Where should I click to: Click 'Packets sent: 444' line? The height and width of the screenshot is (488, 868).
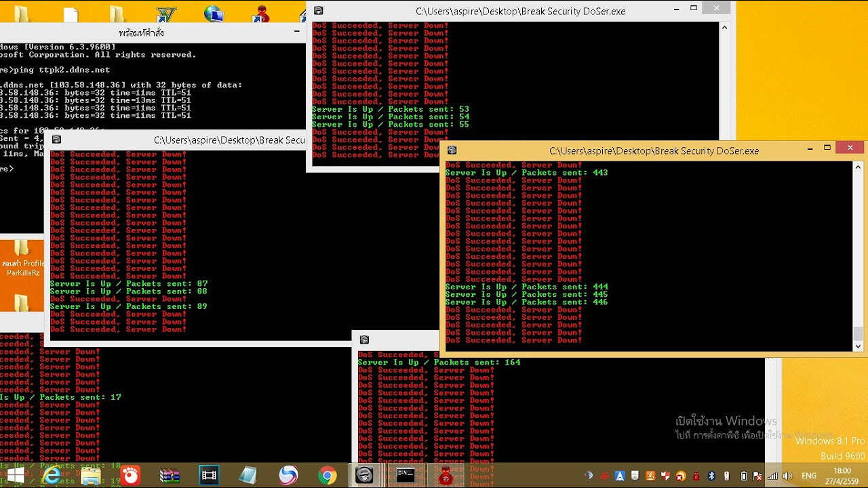tap(526, 287)
